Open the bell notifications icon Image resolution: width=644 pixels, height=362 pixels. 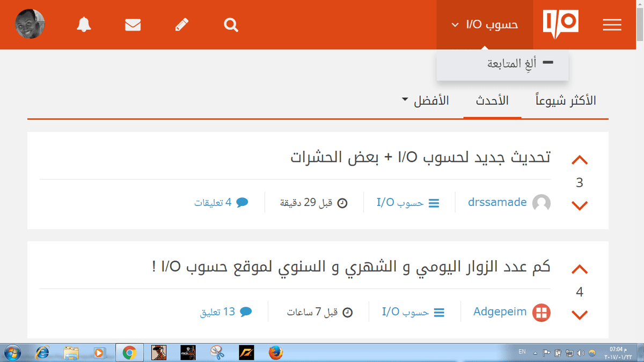coord(84,25)
